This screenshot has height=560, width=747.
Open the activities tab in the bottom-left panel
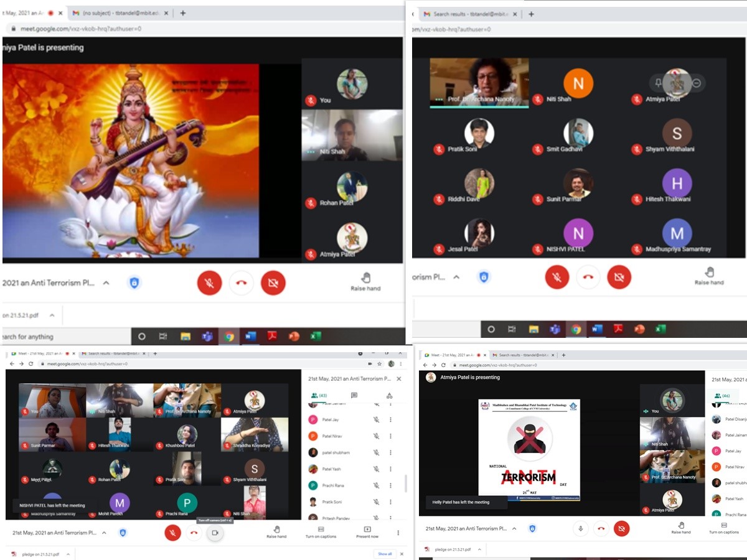coord(389,395)
